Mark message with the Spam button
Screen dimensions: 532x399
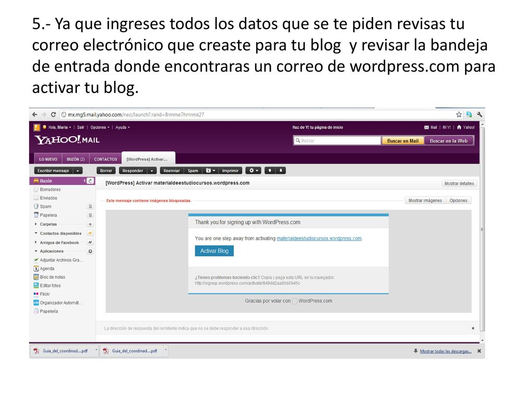click(x=193, y=170)
